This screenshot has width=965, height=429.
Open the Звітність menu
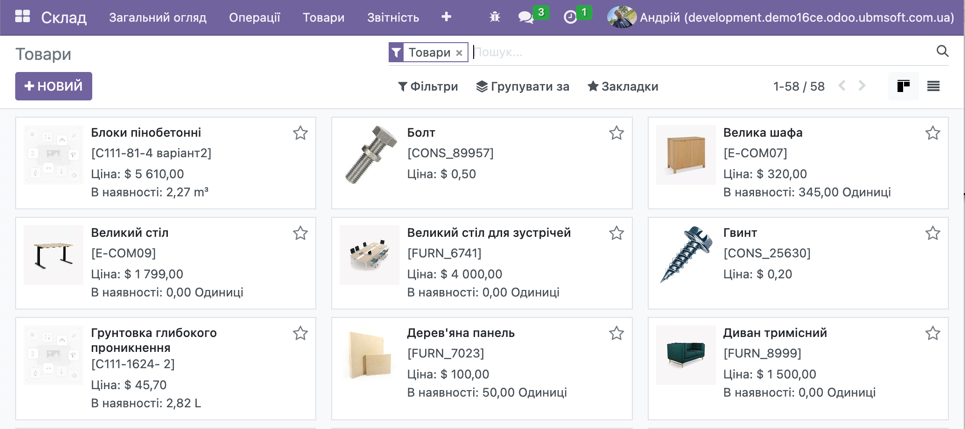click(393, 17)
